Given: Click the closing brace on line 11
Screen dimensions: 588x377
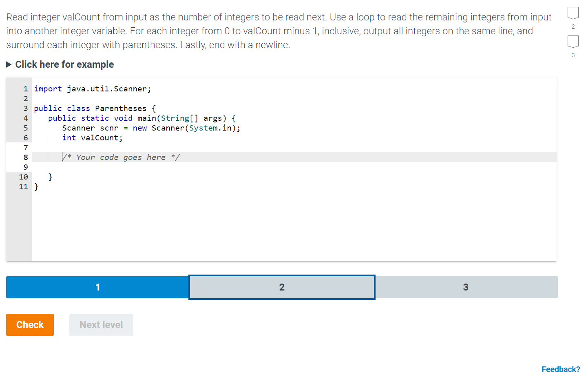Looking at the screenshot, I should (x=36, y=186).
